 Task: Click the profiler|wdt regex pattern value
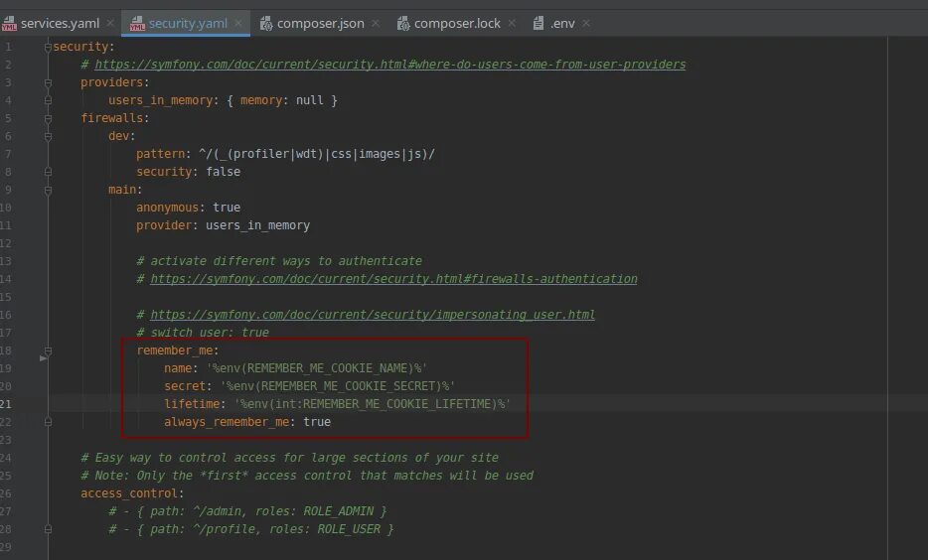pos(317,154)
